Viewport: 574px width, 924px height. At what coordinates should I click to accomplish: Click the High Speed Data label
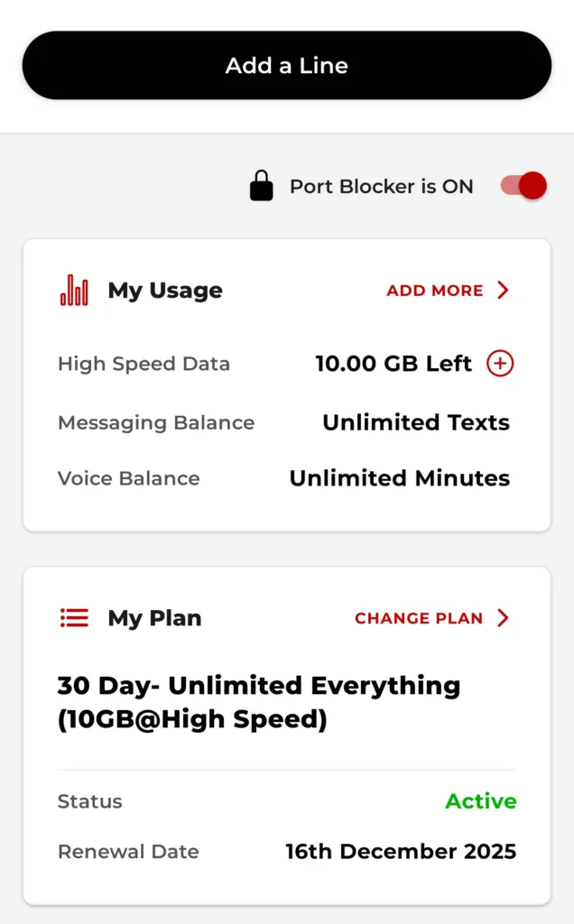143,364
